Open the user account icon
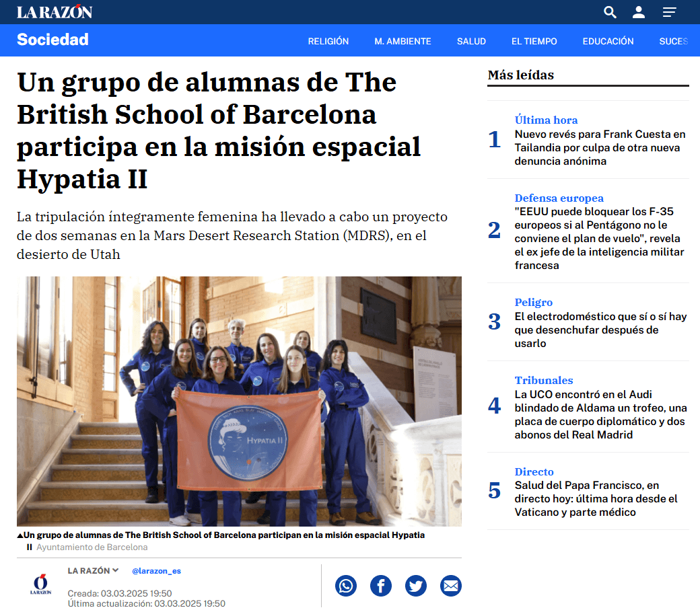This screenshot has width=700, height=612. tap(638, 12)
